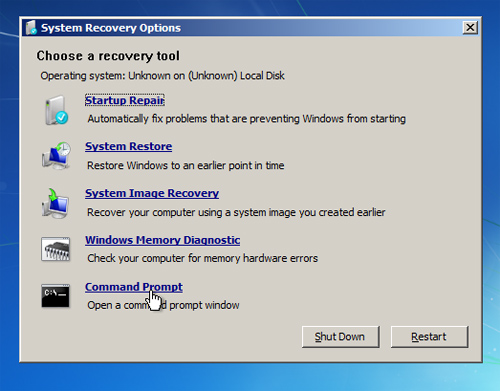
Task: Click text 'Automatically fix problems that are preventing Windows from starting'
Action: 247,119
